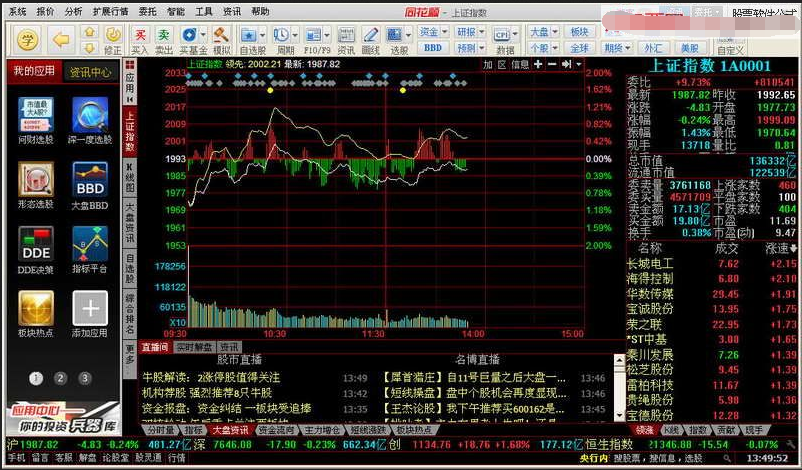
Task: Open news 牛股解读: 2涨停股值得关注
Action: [211, 377]
